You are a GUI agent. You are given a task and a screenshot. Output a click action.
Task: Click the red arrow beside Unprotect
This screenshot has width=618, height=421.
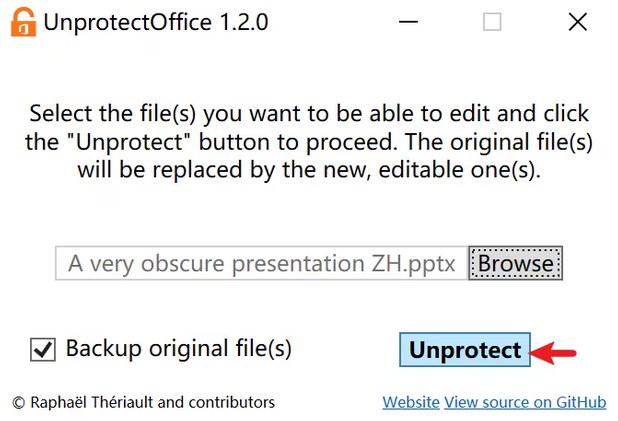click(555, 351)
